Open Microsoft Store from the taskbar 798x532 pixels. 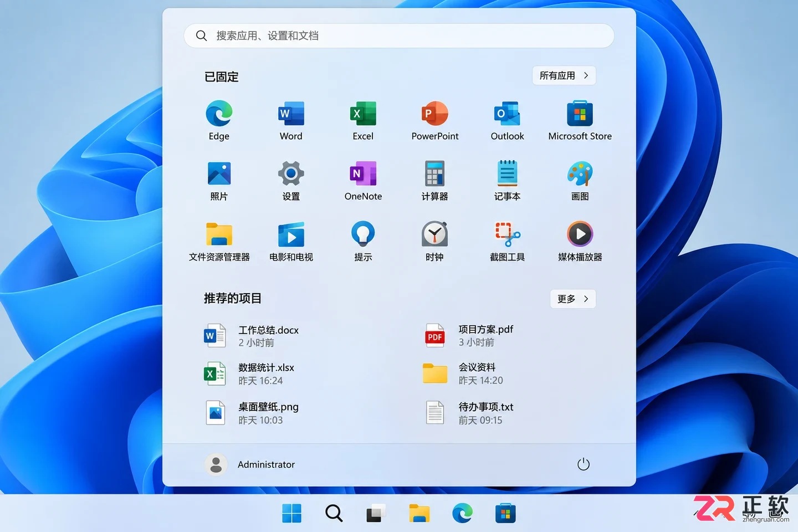click(505, 513)
